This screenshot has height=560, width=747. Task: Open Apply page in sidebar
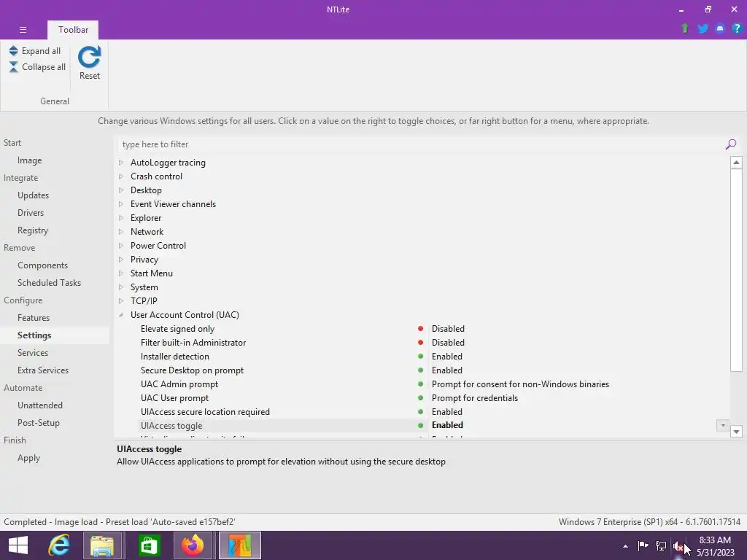coord(28,458)
